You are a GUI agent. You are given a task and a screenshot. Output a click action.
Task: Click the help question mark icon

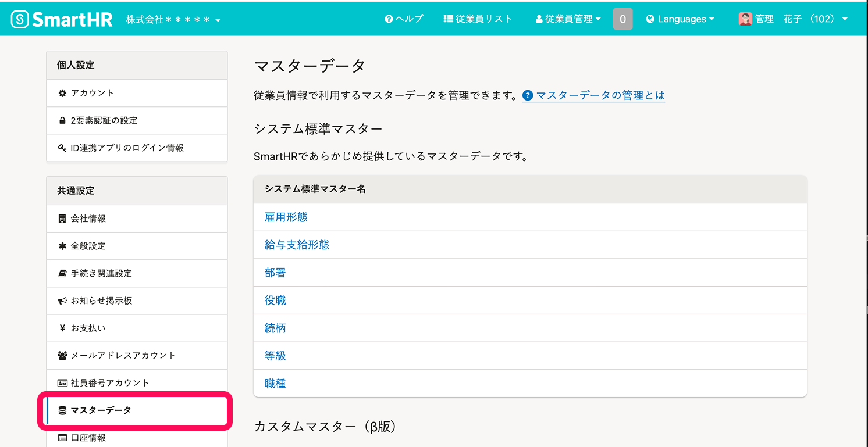tap(389, 19)
